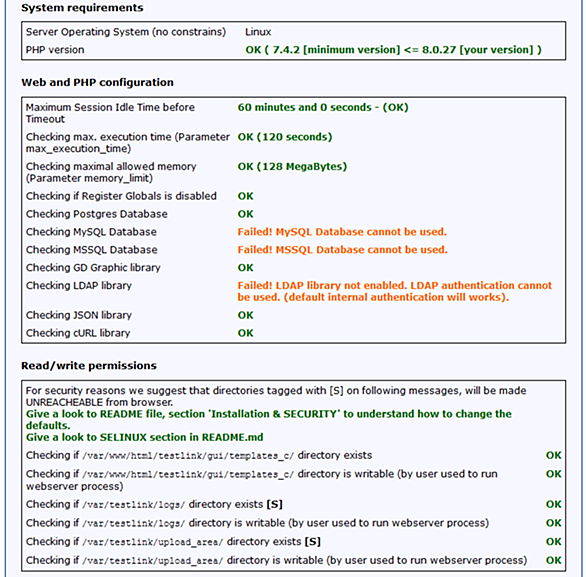
Task: Click upload_area 'directory exists [S]' line
Action: coord(173,542)
